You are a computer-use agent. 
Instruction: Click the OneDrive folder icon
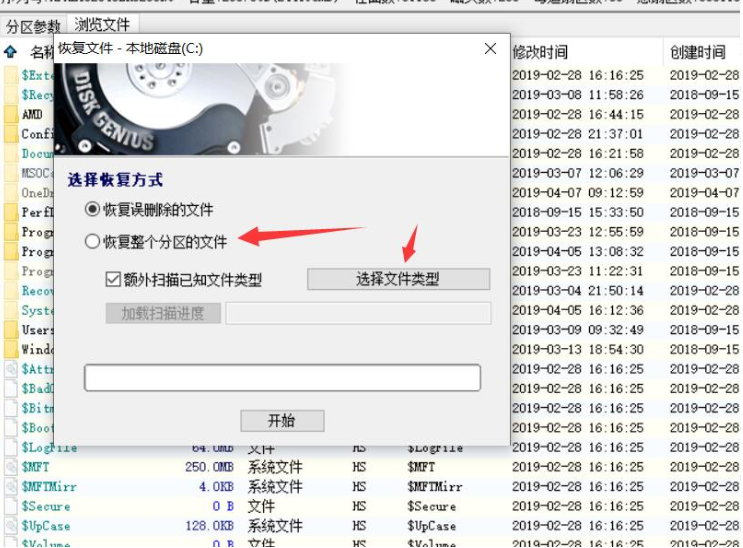click(11, 192)
